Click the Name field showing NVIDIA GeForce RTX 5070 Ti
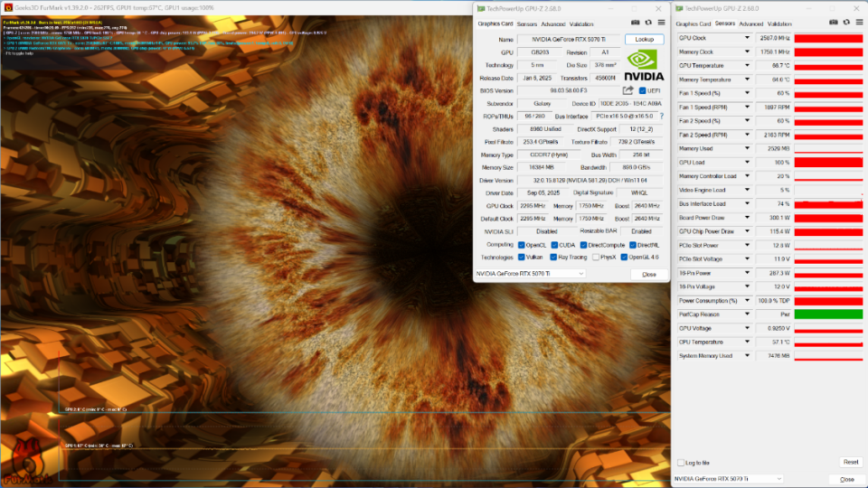Viewport: 868px width, 488px height. 569,39
